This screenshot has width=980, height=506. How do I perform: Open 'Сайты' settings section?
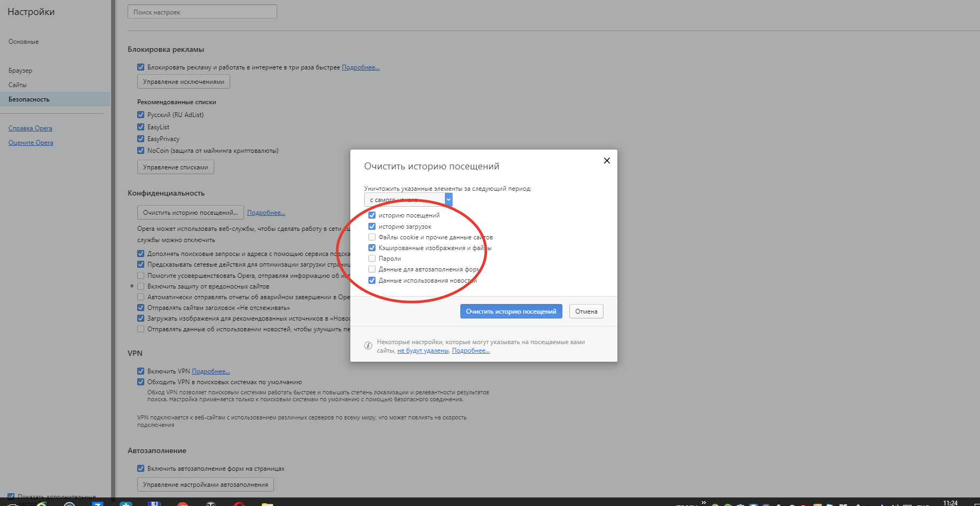[x=18, y=85]
